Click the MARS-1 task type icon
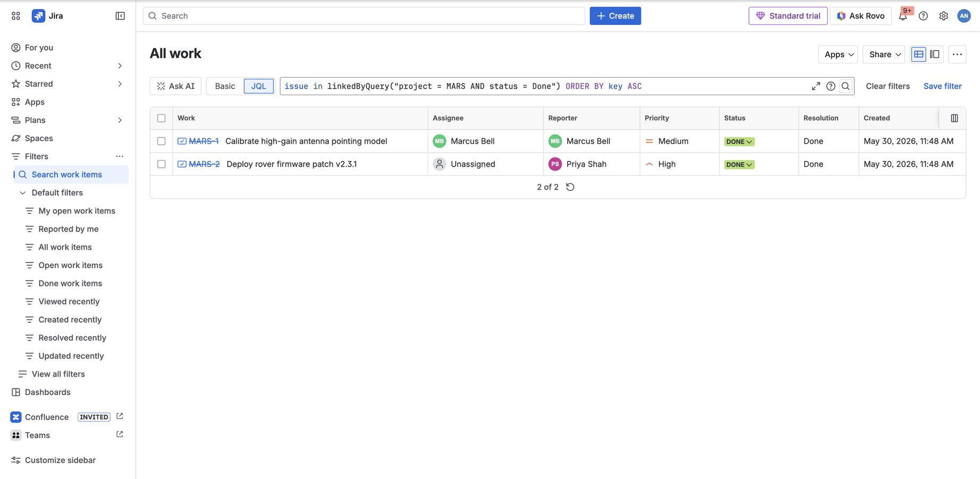 182,141
